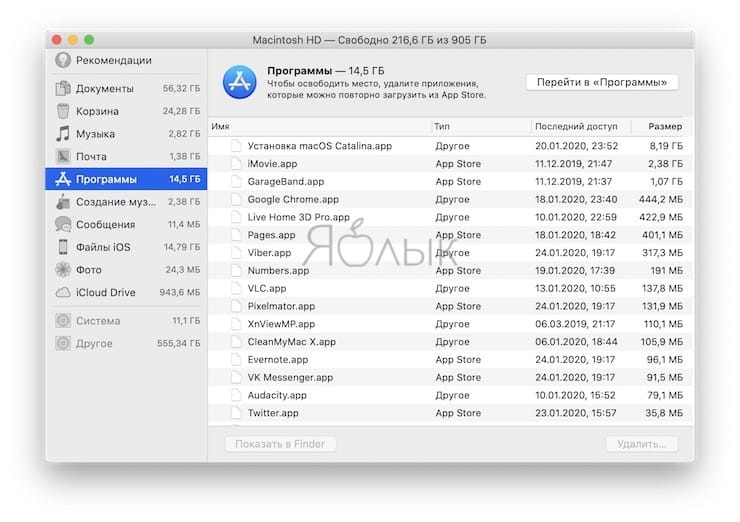
Task: Select Live Home 3D Pro.app entry
Action: 450,217
